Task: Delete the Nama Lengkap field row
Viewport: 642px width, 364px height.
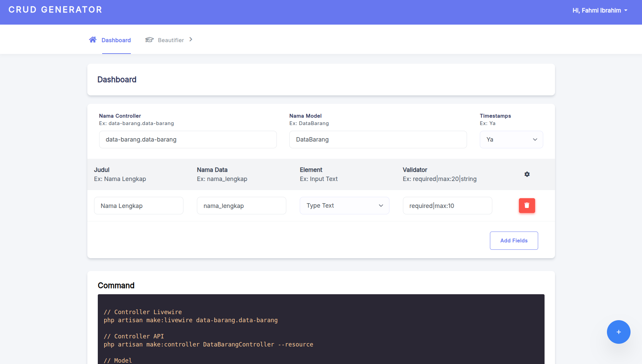Action: [x=527, y=206]
